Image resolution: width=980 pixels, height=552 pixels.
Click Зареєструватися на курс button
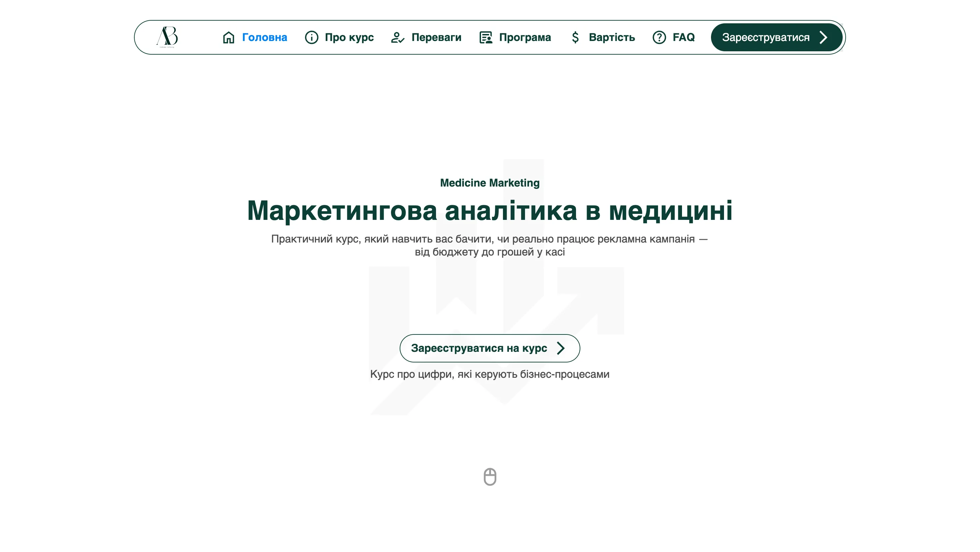pyautogui.click(x=479, y=348)
